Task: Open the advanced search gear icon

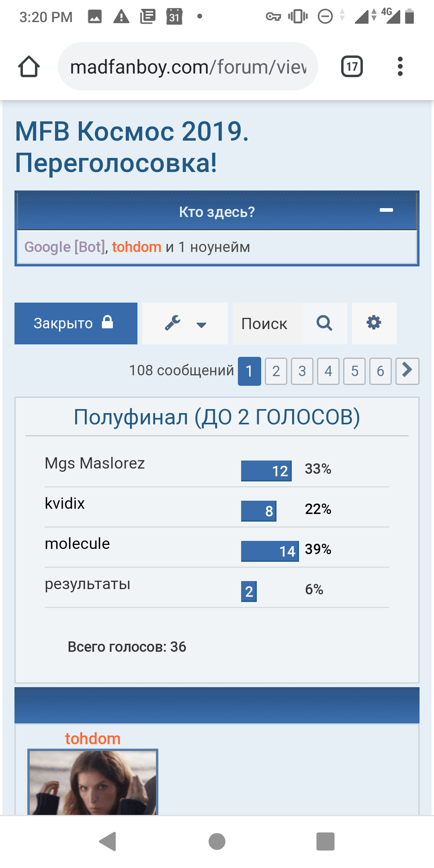Action: click(x=374, y=323)
